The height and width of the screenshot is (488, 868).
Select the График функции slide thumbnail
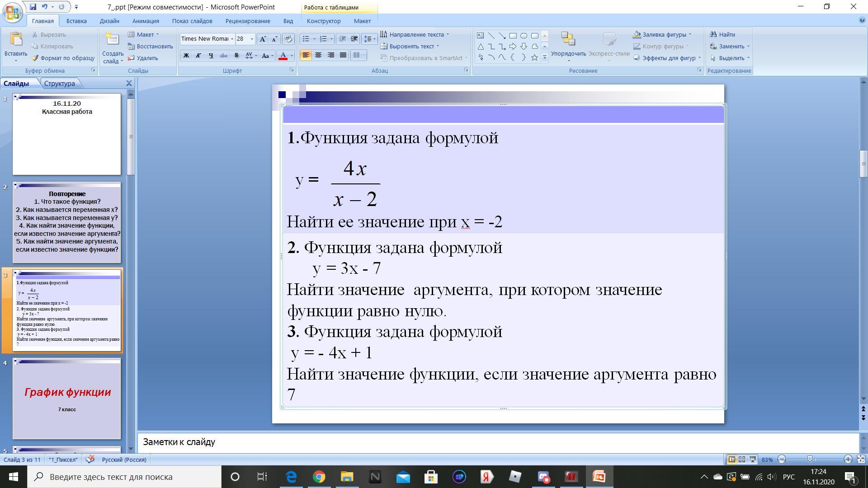67,399
